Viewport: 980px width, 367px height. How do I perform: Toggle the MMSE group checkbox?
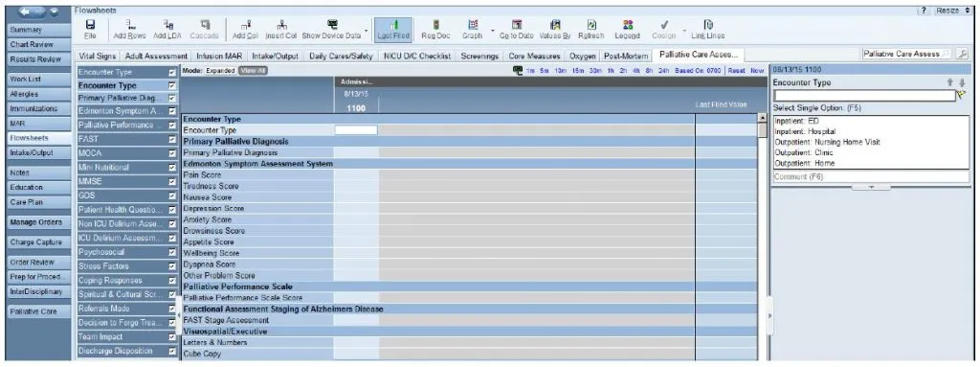pos(172,182)
